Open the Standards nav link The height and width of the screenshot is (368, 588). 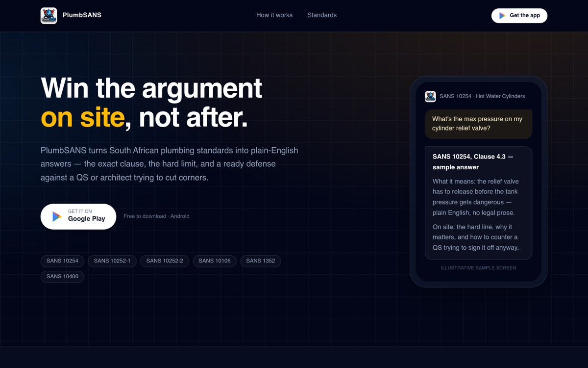pyautogui.click(x=322, y=15)
